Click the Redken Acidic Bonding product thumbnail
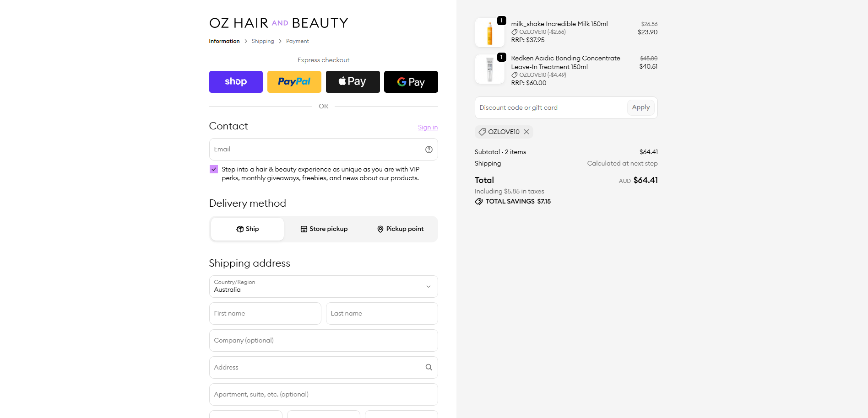This screenshot has width=868, height=418. (x=490, y=69)
